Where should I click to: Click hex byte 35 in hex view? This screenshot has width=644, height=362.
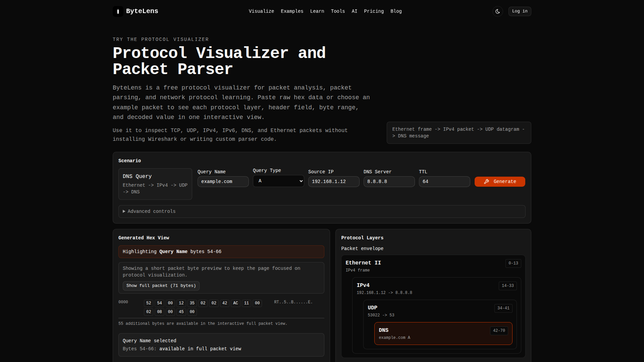[x=192, y=303]
